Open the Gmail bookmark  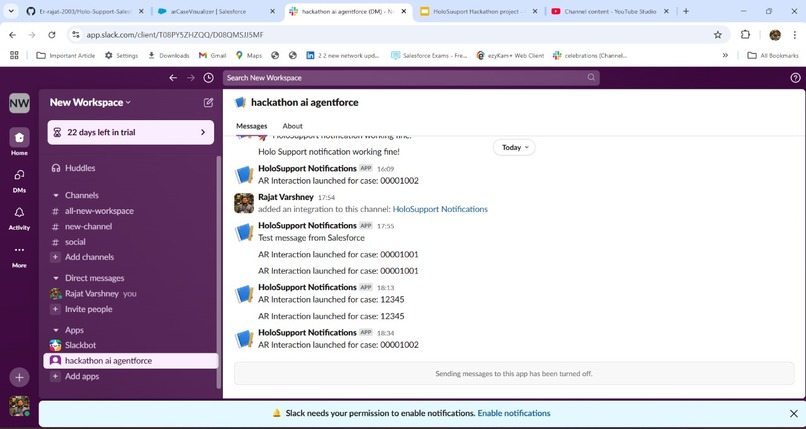(212, 55)
